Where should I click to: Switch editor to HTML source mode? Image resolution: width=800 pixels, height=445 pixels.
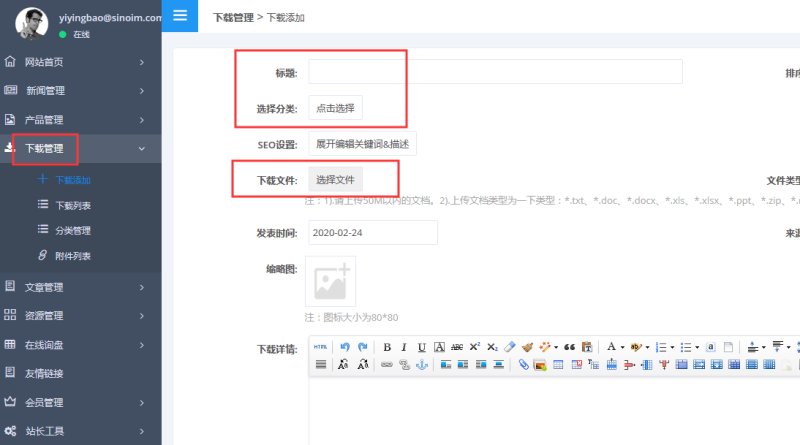tap(320, 347)
